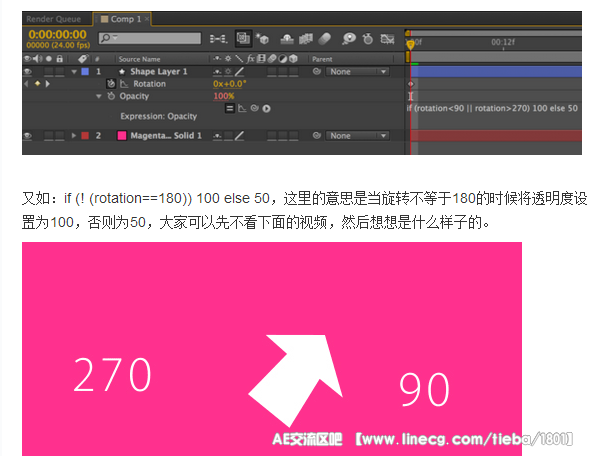Hide Shape Layer 1 with its eye
The image size is (608, 456).
(x=28, y=71)
